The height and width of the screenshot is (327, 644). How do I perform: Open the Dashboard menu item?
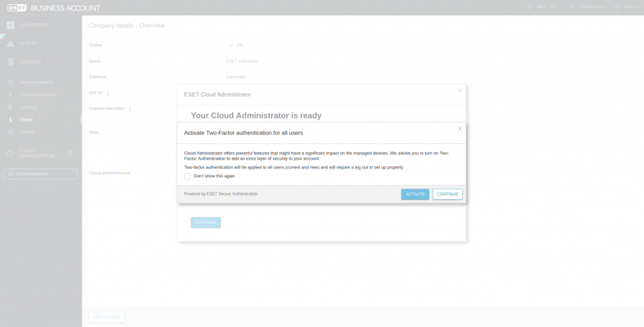[x=33, y=25]
